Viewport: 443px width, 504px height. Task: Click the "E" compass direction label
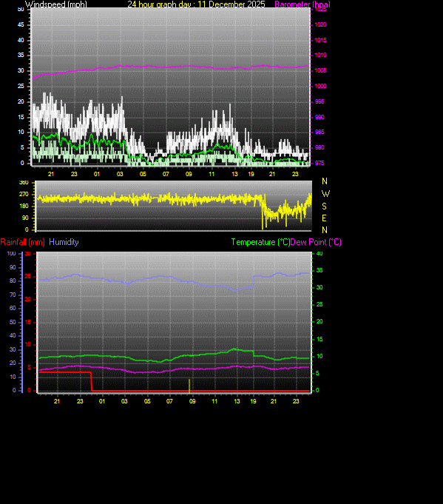click(324, 218)
